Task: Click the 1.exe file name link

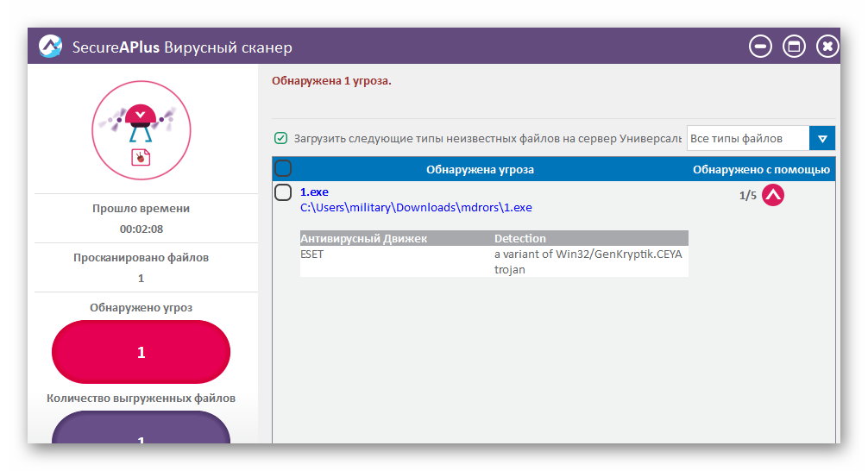Action: (x=314, y=192)
